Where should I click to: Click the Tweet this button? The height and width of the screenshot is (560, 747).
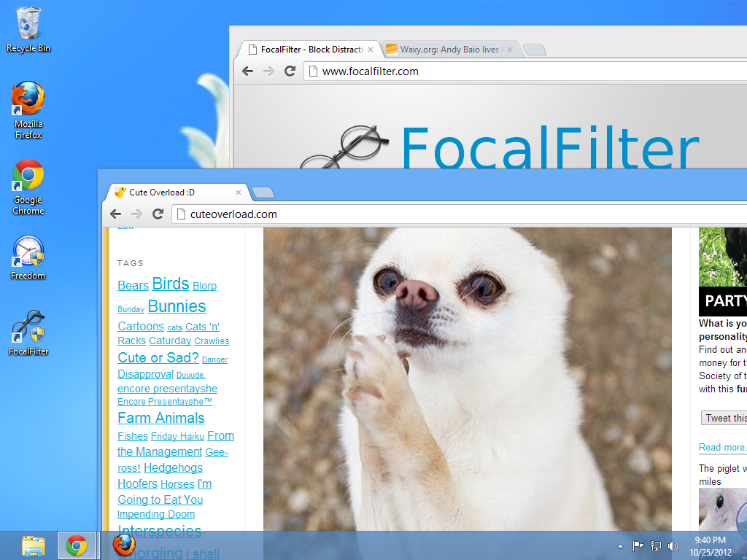click(724, 418)
